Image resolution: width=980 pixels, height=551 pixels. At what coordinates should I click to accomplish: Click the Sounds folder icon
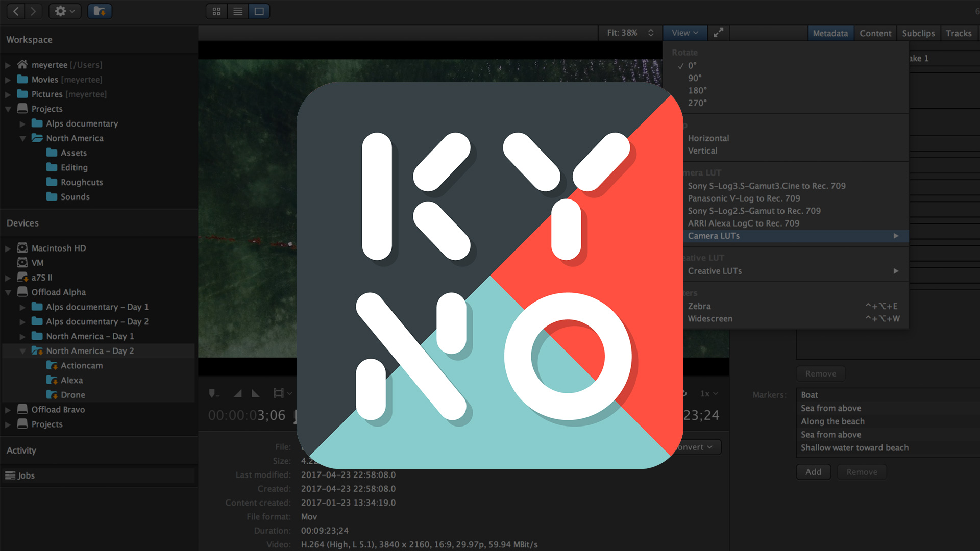(52, 196)
